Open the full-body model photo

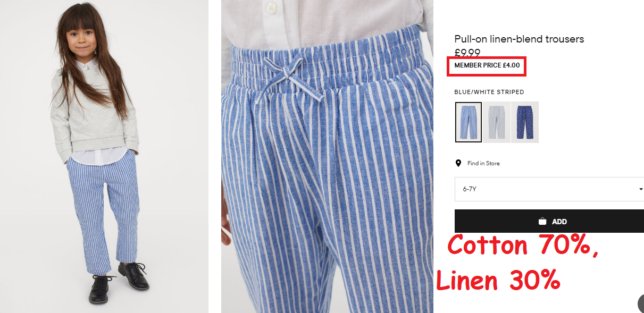(104, 156)
